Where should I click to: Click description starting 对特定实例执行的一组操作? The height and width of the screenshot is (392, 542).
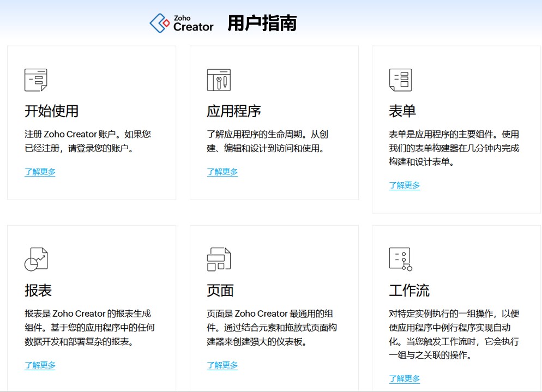[454, 334]
